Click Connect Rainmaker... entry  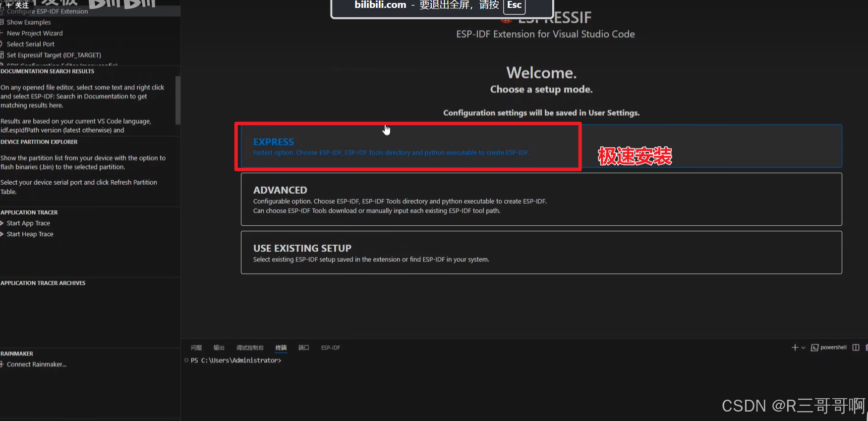pyautogui.click(x=37, y=365)
